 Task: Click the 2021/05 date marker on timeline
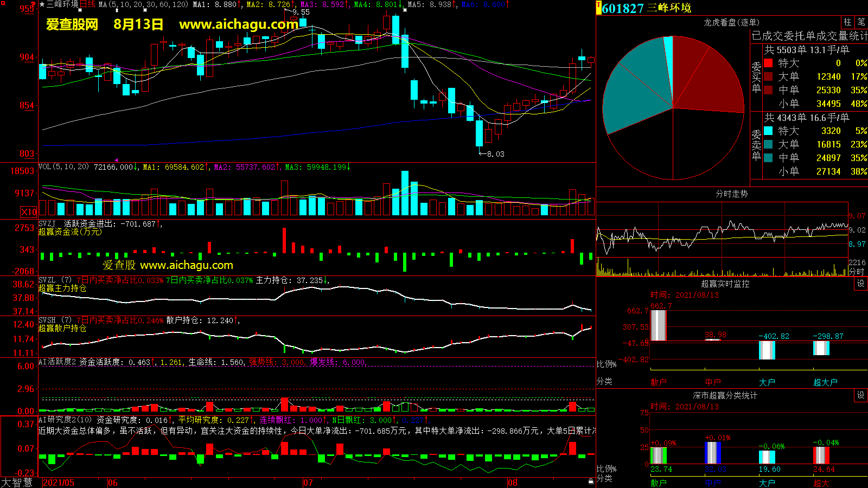[59, 483]
